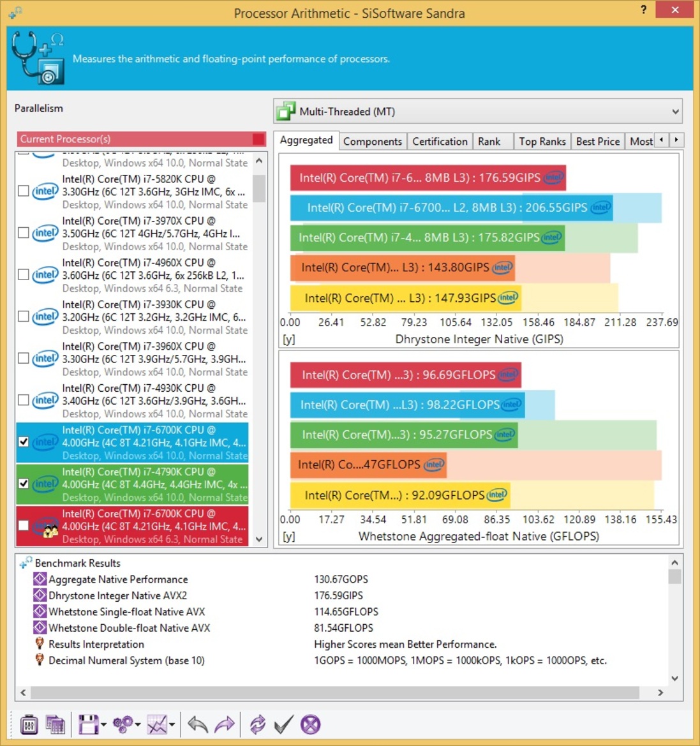Click the processor list's scroll down arrow
700x746 pixels.
coord(259,539)
